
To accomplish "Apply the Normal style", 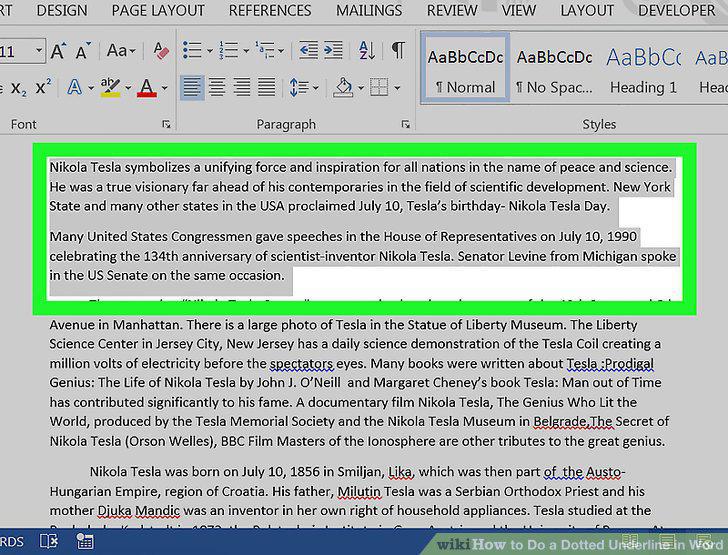I will click(465, 67).
